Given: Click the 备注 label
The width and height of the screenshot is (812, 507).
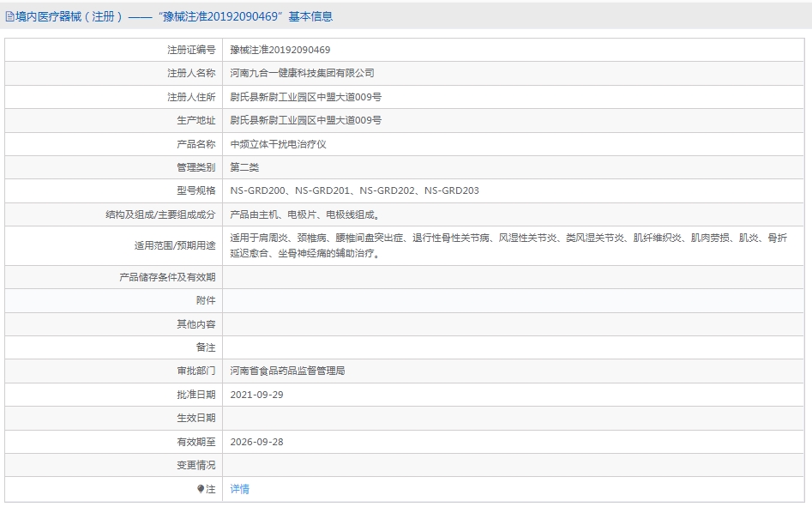Looking at the screenshot, I should pyautogui.click(x=206, y=347).
